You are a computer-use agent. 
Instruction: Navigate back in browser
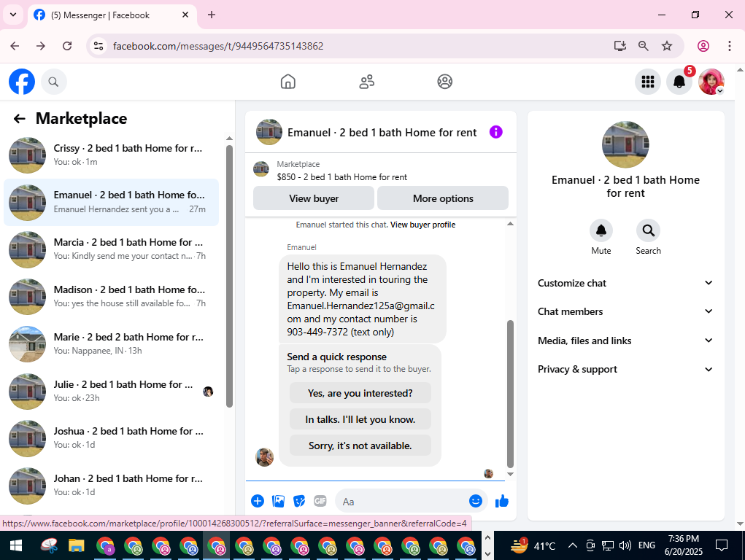pyautogui.click(x=15, y=46)
